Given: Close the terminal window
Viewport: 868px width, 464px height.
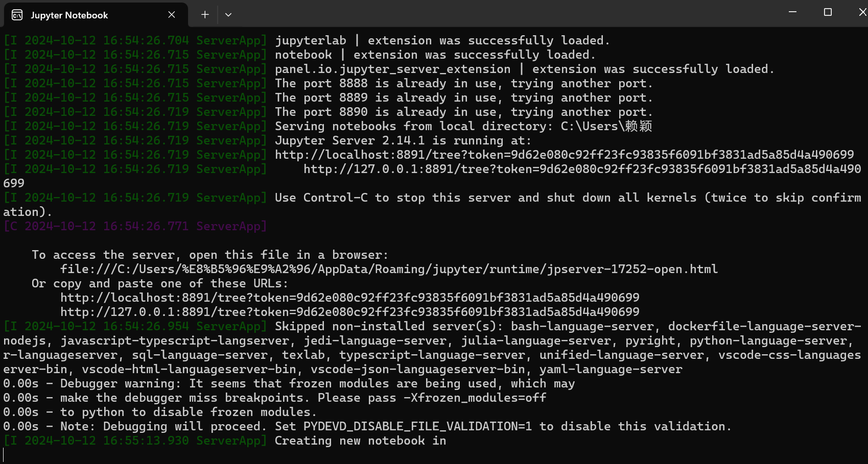Looking at the screenshot, I should [x=862, y=12].
